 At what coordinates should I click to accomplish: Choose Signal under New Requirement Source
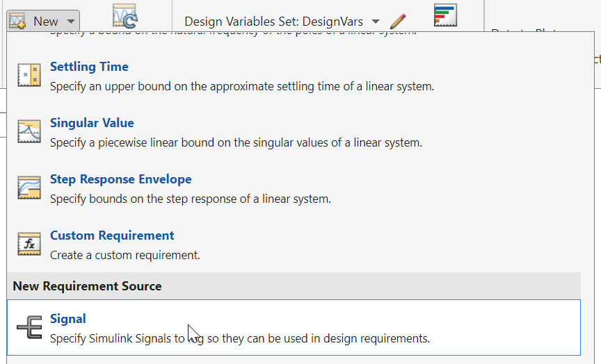pos(68,319)
